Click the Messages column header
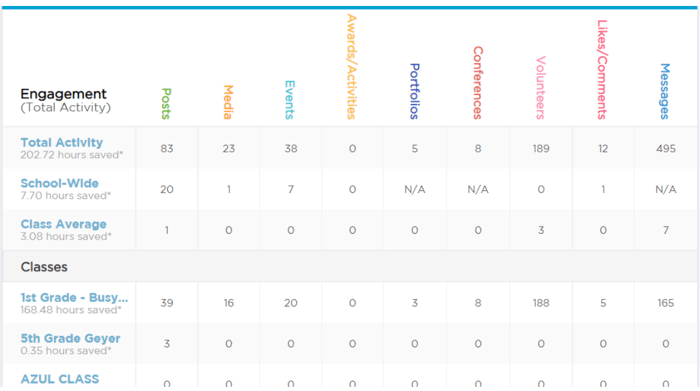This screenshot has height=391, width=700. (665, 91)
